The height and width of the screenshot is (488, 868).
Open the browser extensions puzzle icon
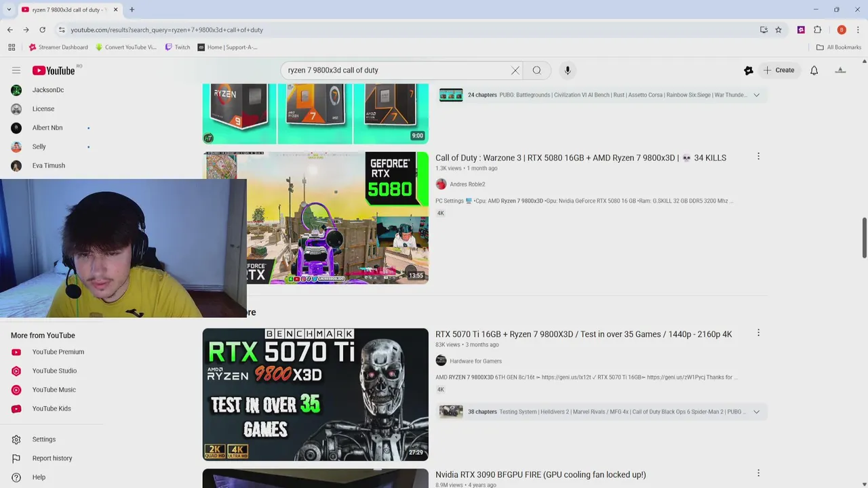[817, 30]
